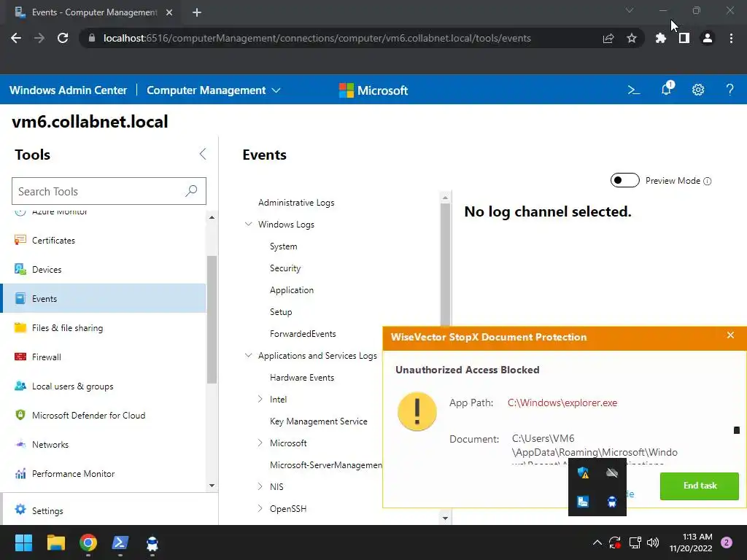Select Certificates in the Tools list
Screen dimensions: 747x560
(x=104, y=240)
